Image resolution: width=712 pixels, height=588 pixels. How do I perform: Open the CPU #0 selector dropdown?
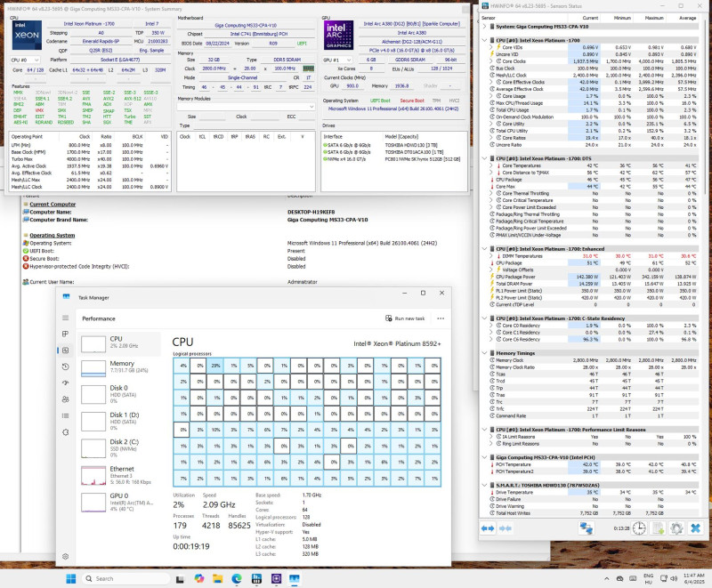click(x=25, y=60)
